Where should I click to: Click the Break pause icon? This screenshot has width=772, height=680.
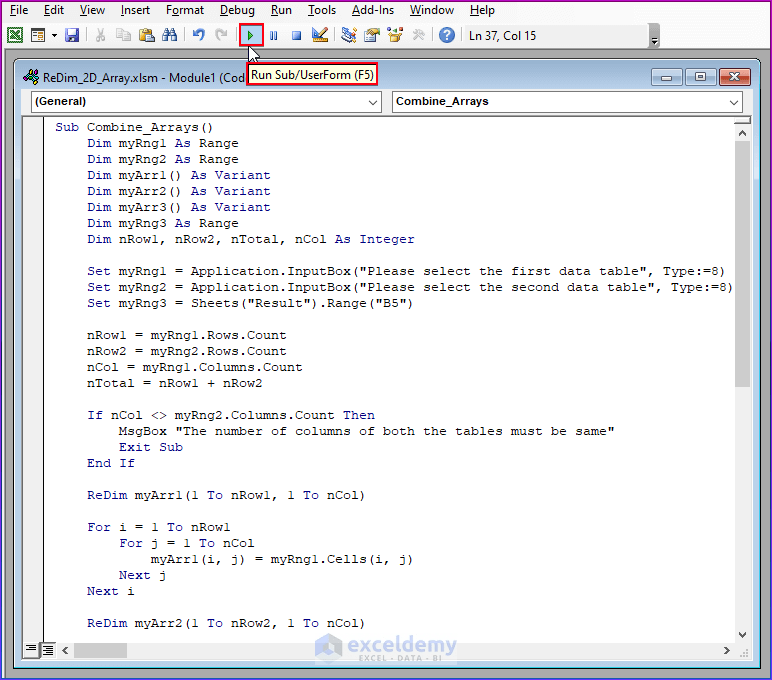tap(274, 35)
